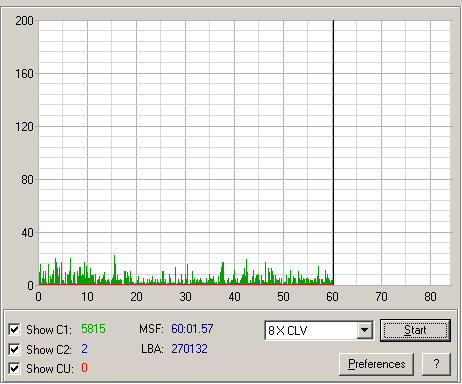Click the x-axis label 80
Image resolution: width=462 pixels, height=384 pixels.
tap(430, 297)
